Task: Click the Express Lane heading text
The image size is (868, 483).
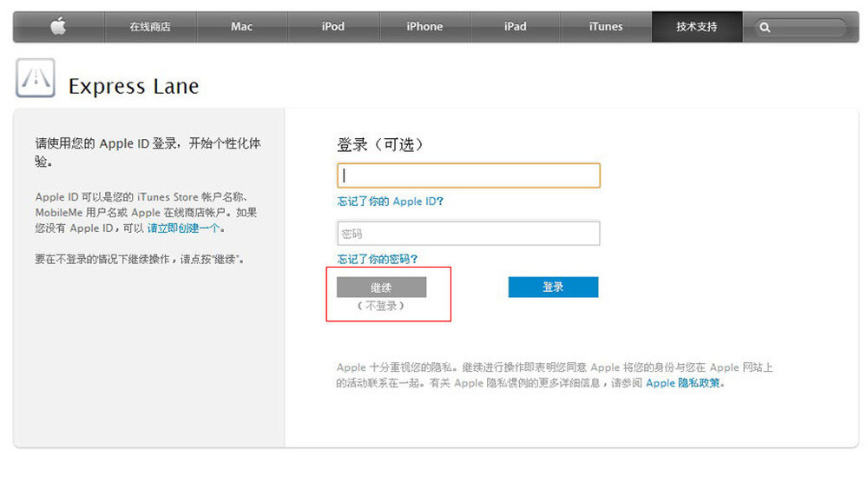Action: 134,86
